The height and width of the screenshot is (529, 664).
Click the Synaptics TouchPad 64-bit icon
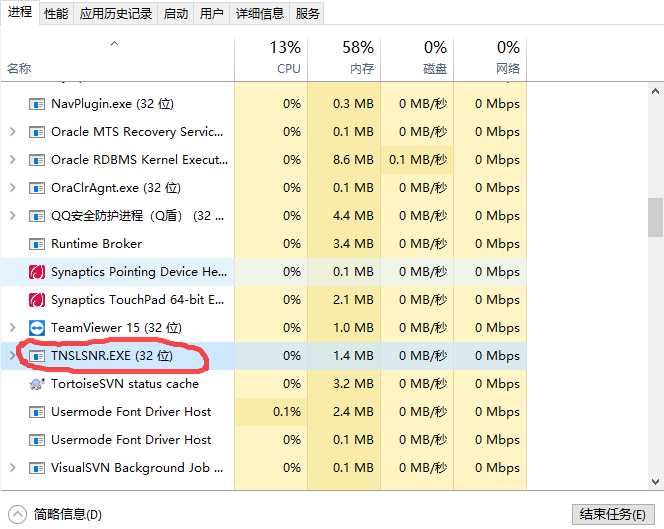[37, 299]
